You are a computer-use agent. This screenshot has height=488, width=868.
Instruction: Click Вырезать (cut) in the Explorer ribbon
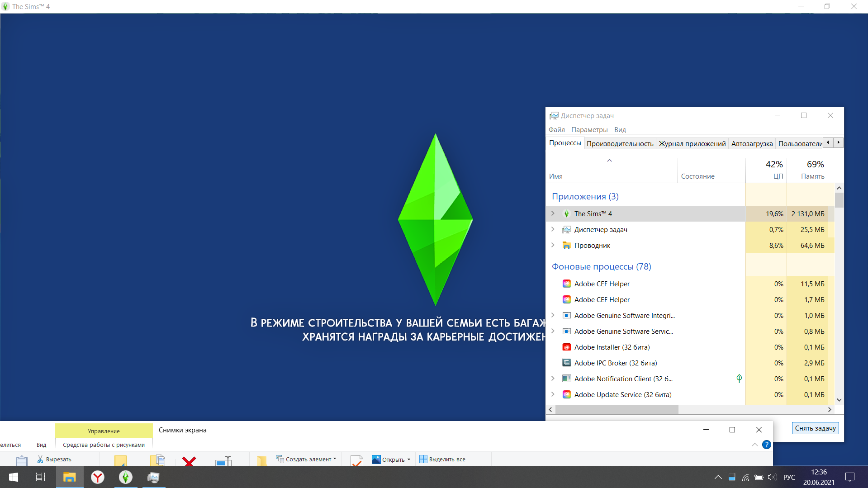54,459
